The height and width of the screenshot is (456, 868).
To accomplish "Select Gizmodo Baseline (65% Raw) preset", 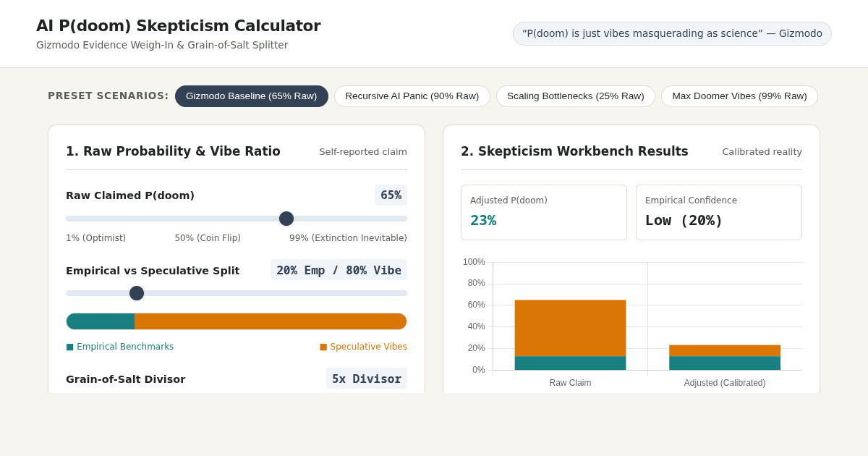I will [x=252, y=96].
